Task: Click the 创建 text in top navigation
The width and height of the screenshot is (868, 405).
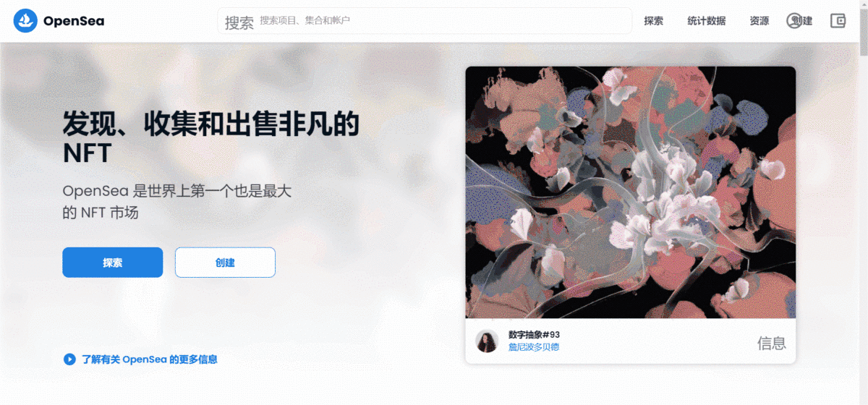Action: coord(803,21)
